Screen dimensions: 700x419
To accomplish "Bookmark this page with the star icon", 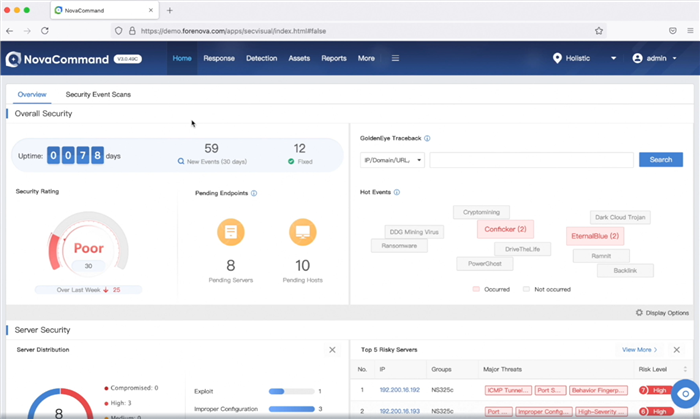I will [x=599, y=31].
